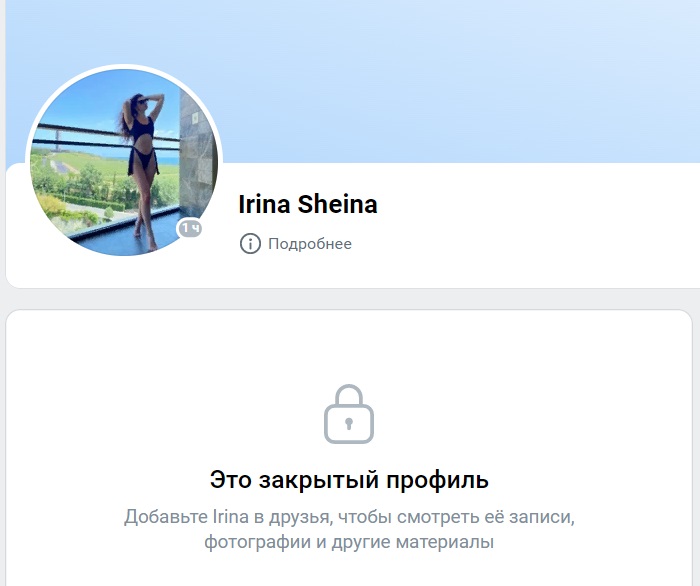Select the Irina Sheina profile name
Screen dimensions: 700x586
[x=308, y=204]
